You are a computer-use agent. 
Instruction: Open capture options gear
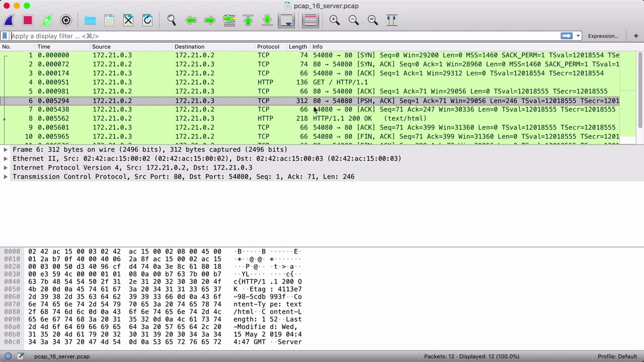click(x=66, y=20)
